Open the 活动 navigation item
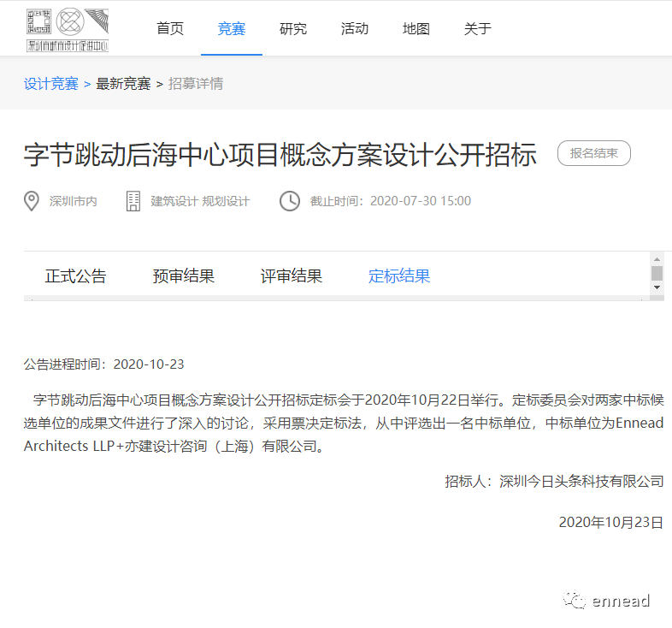Screen dimensions: 672x628 tap(355, 28)
